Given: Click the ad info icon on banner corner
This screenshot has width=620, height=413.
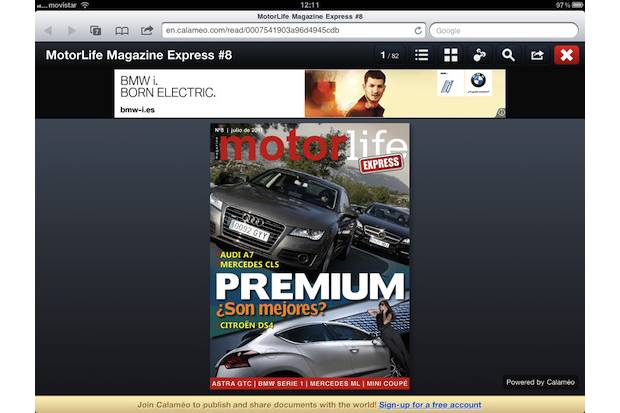Looking at the screenshot, I should pyautogui.click(x=501, y=113).
